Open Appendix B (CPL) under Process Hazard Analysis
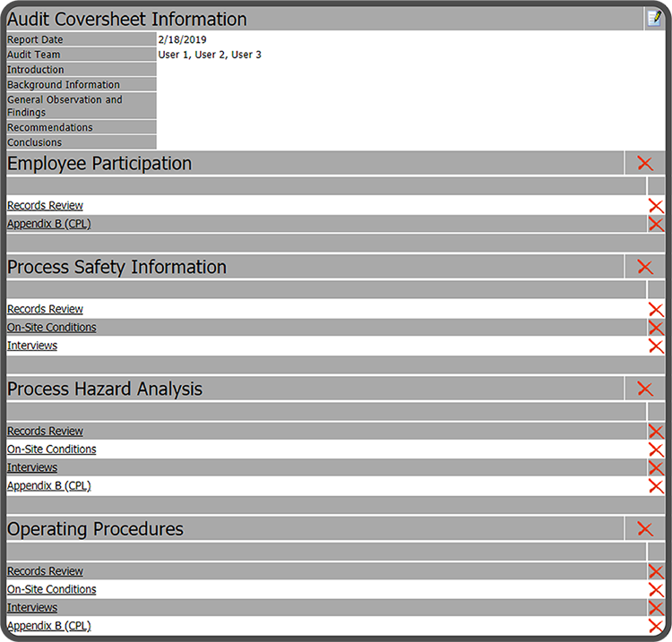This screenshot has height=642, width=672. click(48, 486)
